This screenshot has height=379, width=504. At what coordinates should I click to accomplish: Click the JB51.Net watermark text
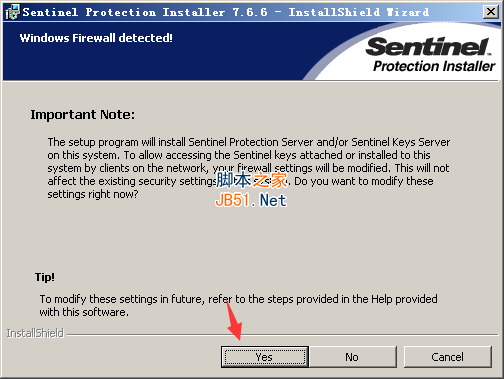pos(251,200)
